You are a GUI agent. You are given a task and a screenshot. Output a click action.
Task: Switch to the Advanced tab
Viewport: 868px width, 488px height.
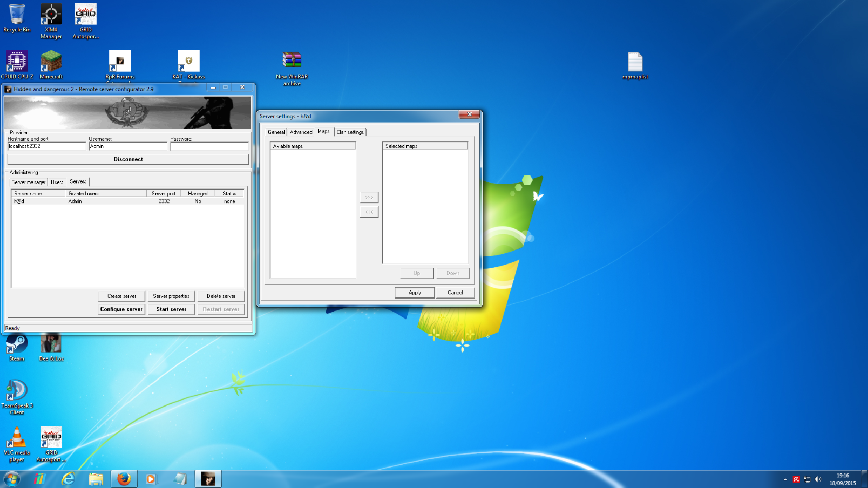pyautogui.click(x=301, y=132)
